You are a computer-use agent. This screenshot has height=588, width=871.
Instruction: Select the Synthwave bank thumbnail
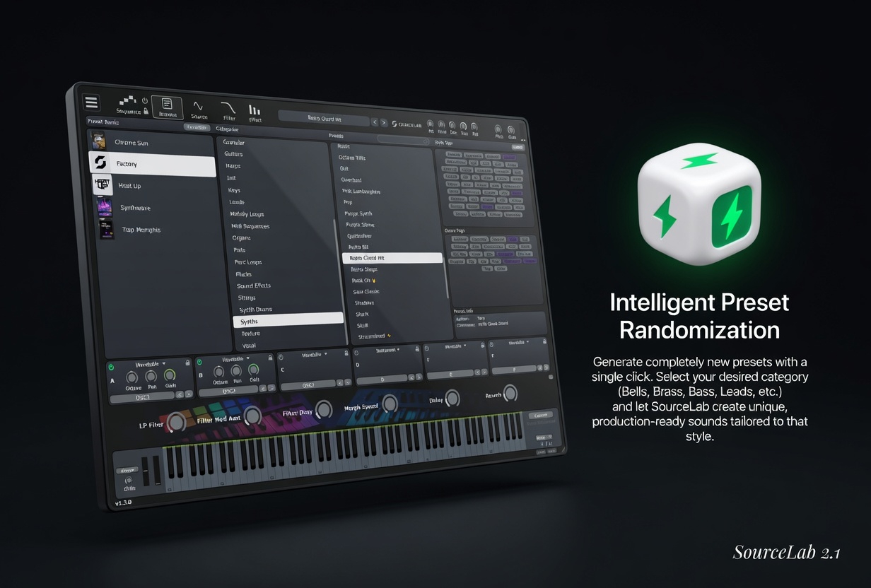coord(105,207)
